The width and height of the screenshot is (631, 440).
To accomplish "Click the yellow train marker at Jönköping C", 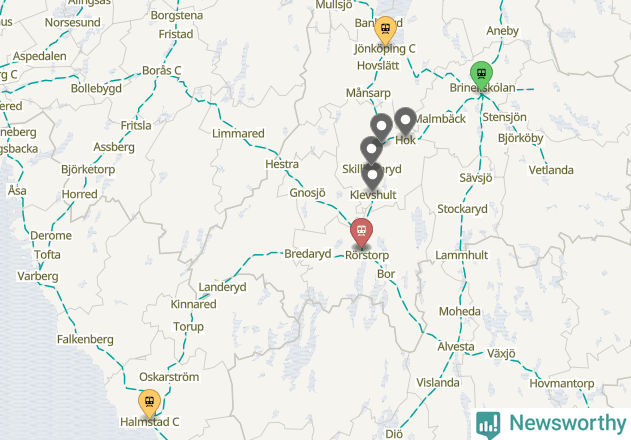I will [x=385, y=31].
